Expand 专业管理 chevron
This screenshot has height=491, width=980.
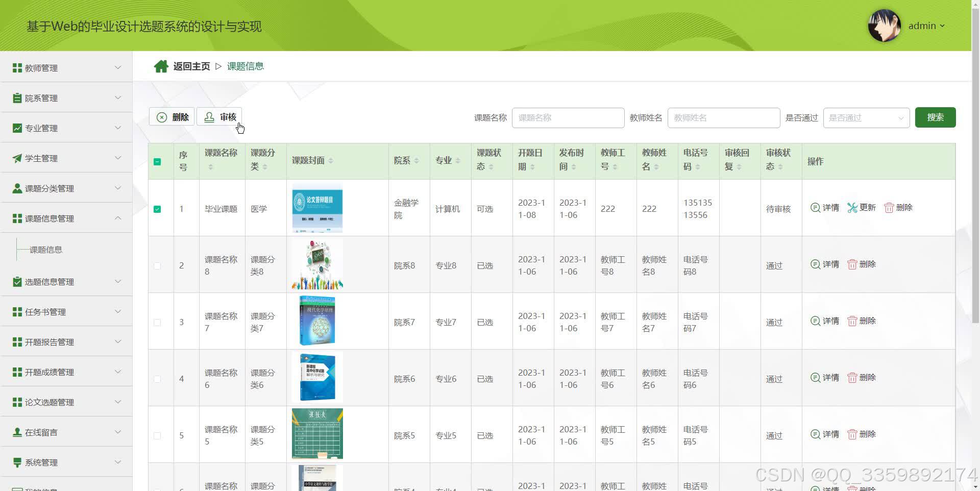[118, 128]
